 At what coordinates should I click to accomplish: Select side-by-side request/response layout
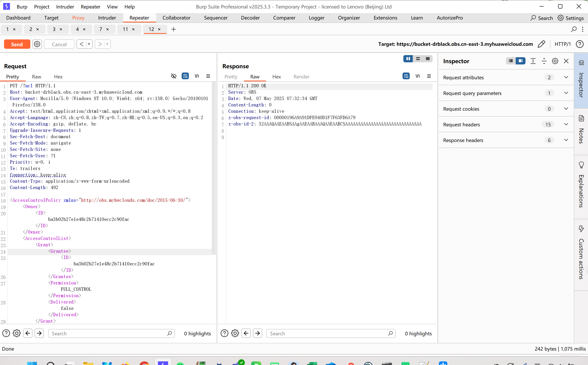[x=408, y=59]
